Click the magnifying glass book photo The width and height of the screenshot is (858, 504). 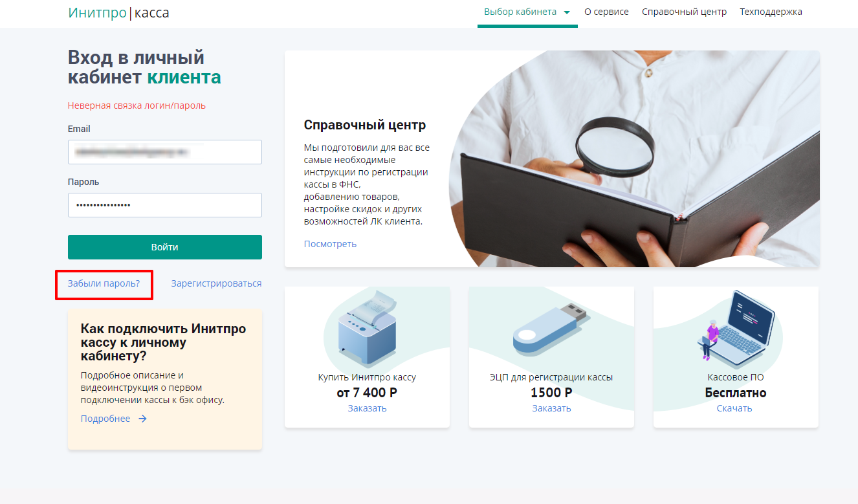[634, 159]
